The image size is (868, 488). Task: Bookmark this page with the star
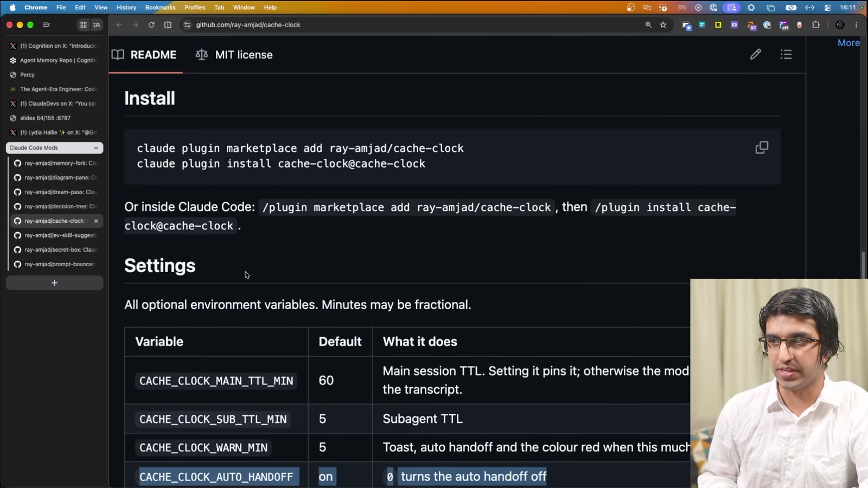(663, 25)
